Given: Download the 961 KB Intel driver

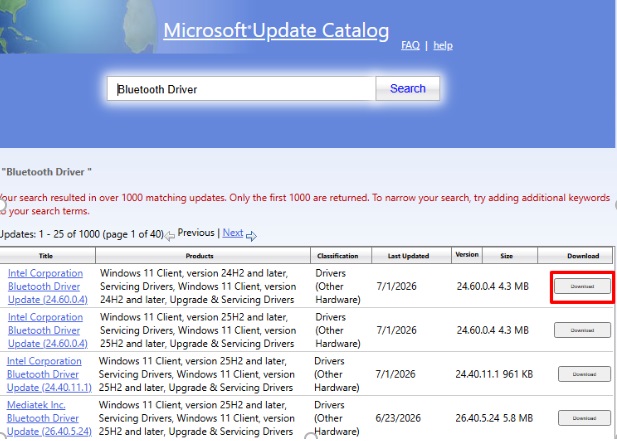Looking at the screenshot, I should (x=584, y=374).
